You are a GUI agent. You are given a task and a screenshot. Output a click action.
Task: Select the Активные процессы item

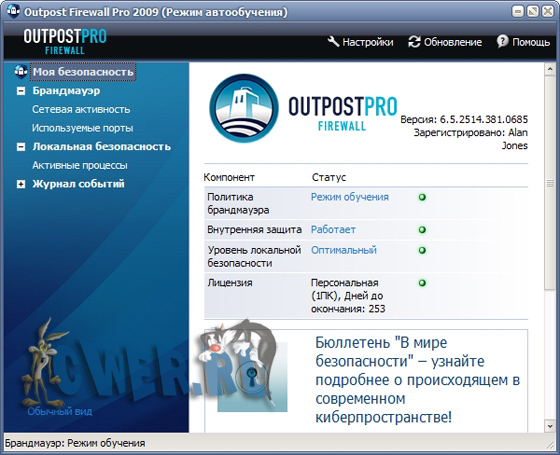[x=80, y=165]
